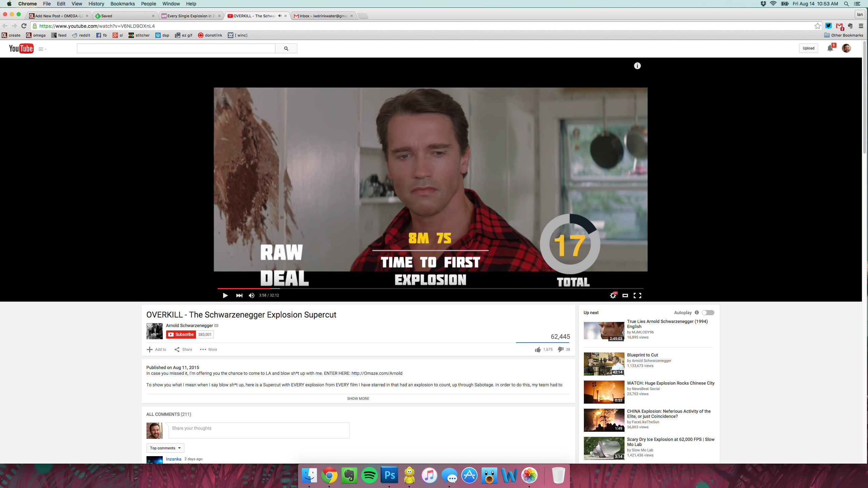Open YouTube notifications bell
Image resolution: width=868 pixels, height=488 pixels.
click(830, 48)
